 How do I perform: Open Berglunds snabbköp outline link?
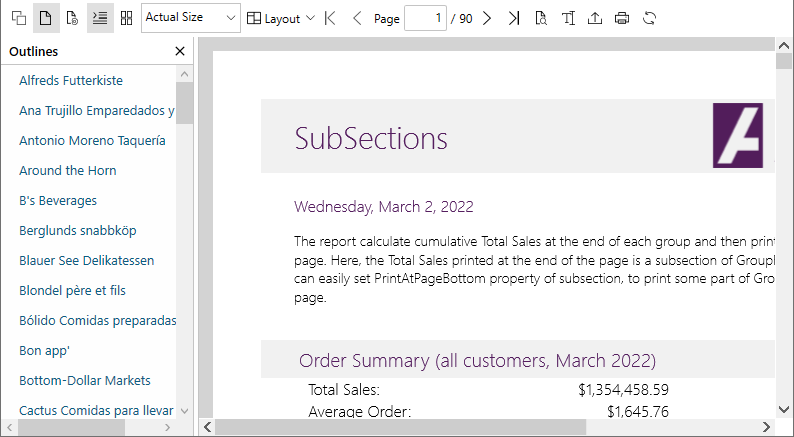[78, 231]
